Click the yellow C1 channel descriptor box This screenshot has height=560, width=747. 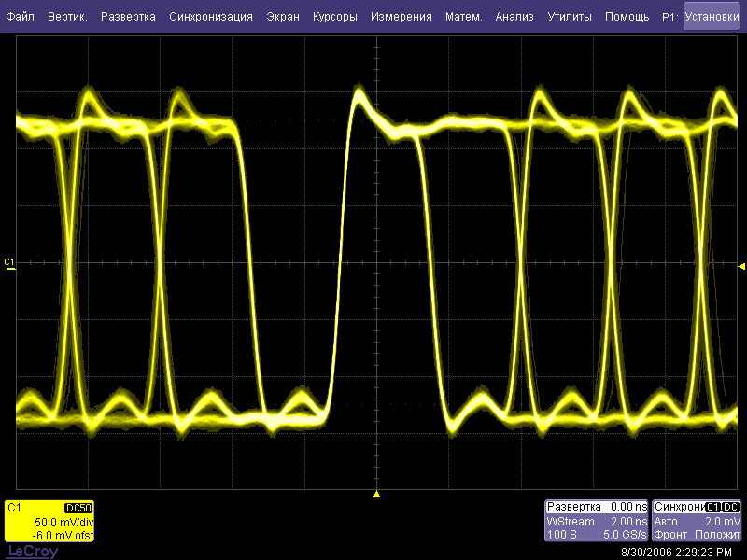tap(49, 521)
